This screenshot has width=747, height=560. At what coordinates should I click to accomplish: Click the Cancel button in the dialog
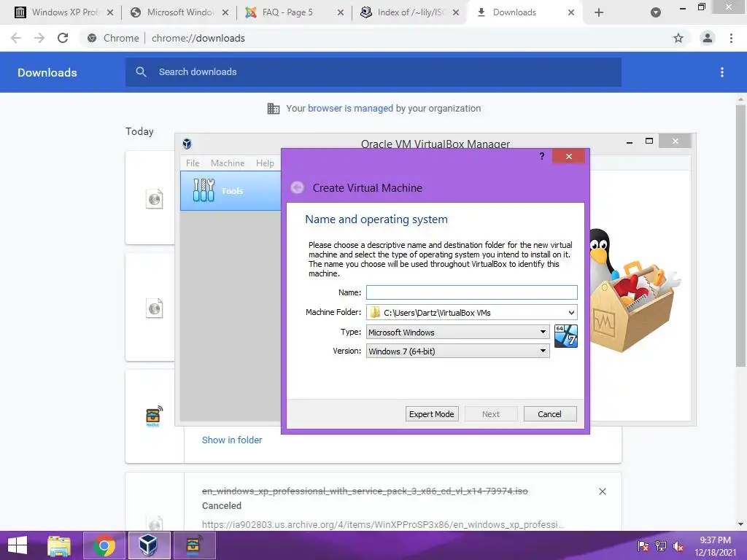(550, 414)
